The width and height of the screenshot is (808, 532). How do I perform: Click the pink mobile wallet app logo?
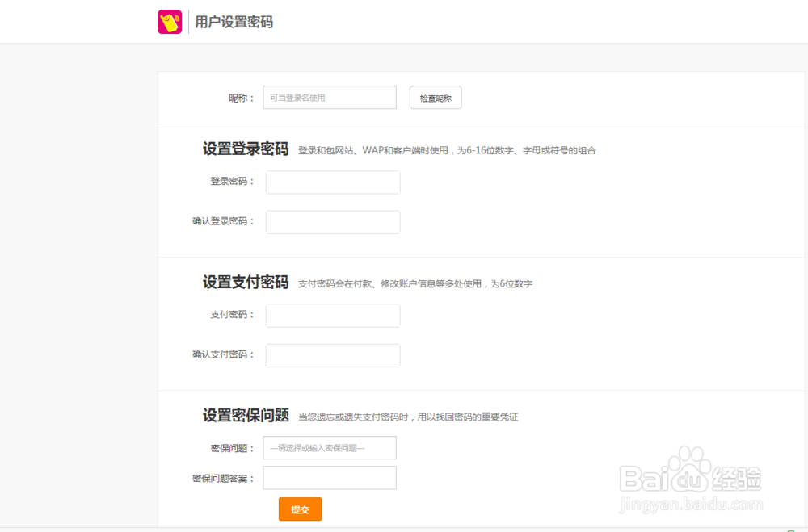(170, 22)
